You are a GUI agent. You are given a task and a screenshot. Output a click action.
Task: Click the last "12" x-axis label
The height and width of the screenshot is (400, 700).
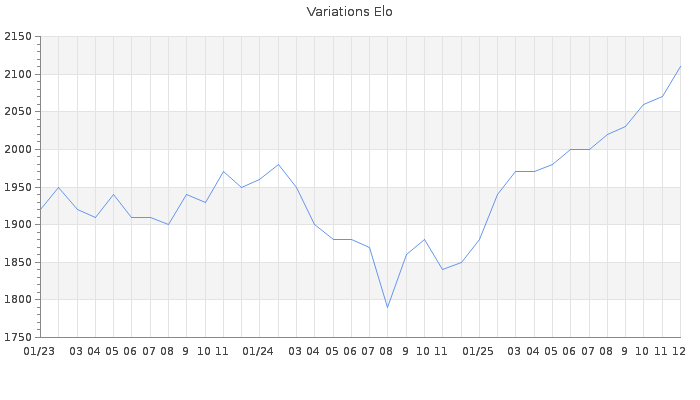(678, 351)
